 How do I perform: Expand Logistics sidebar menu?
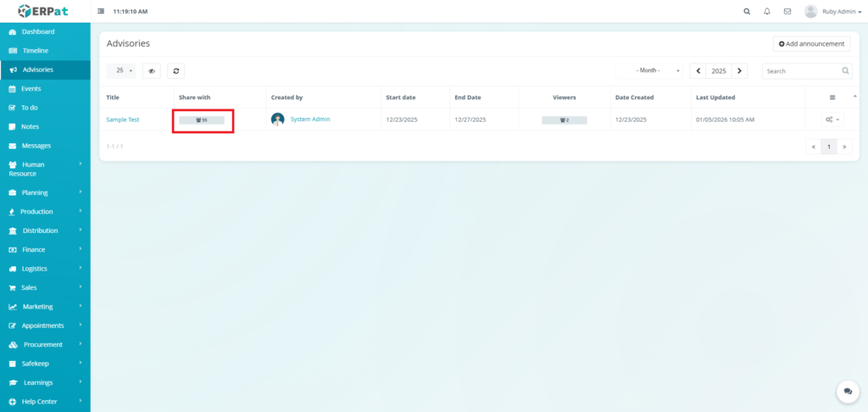pyautogui.click(x=45, y=269)
